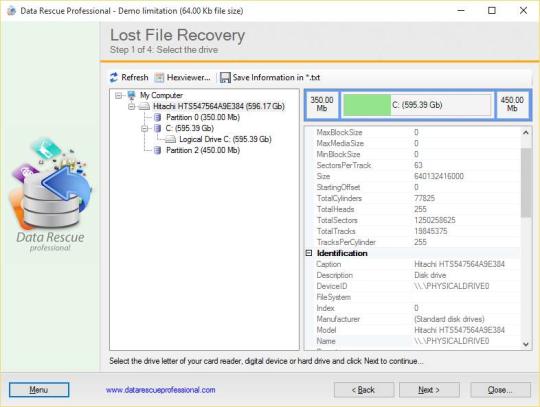Click Refresh toolbar label
Image resolution: width=540 pixels, height=407 pixels.
coord(135,77)
